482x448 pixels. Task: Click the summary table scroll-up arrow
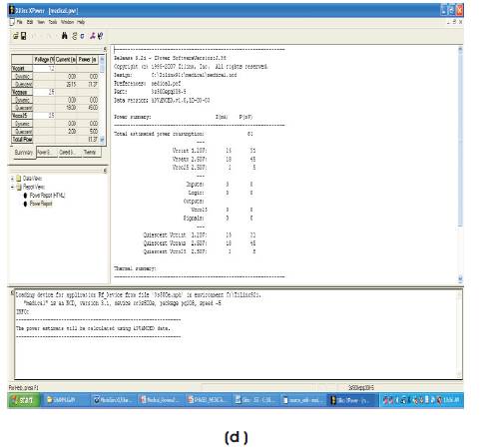[x=102, y=59]
